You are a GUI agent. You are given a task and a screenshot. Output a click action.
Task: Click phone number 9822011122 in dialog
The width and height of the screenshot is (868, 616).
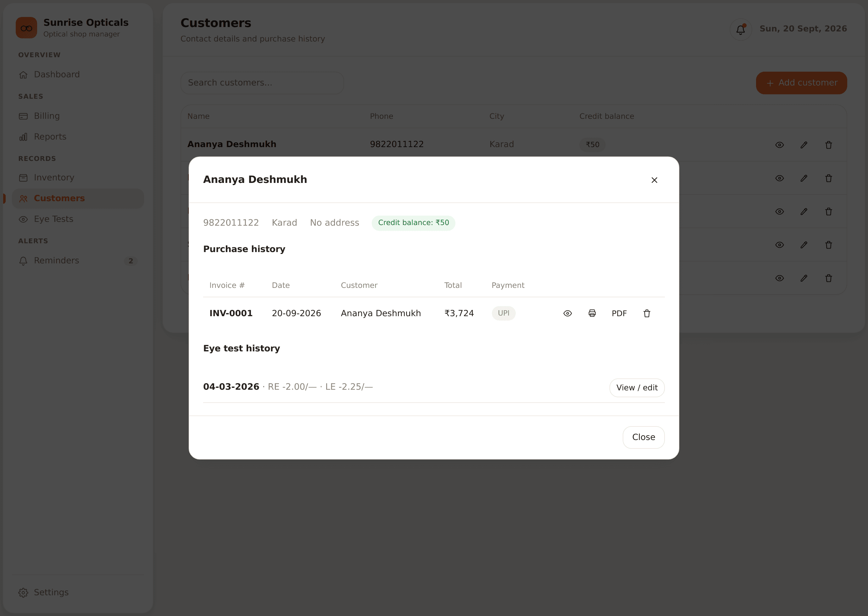tap(231, 223)
